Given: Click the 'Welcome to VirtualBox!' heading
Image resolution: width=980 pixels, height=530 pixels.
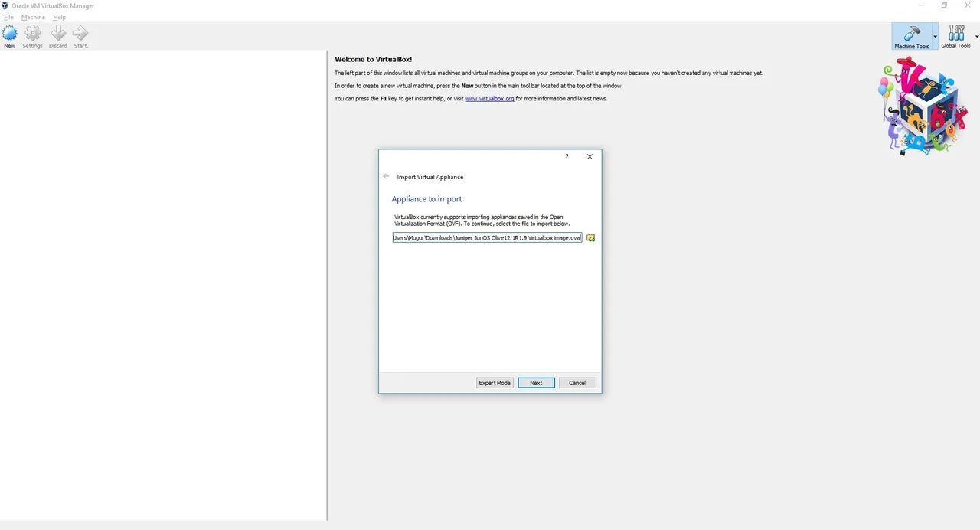Looking at the screenshot, I should [374, 60].
